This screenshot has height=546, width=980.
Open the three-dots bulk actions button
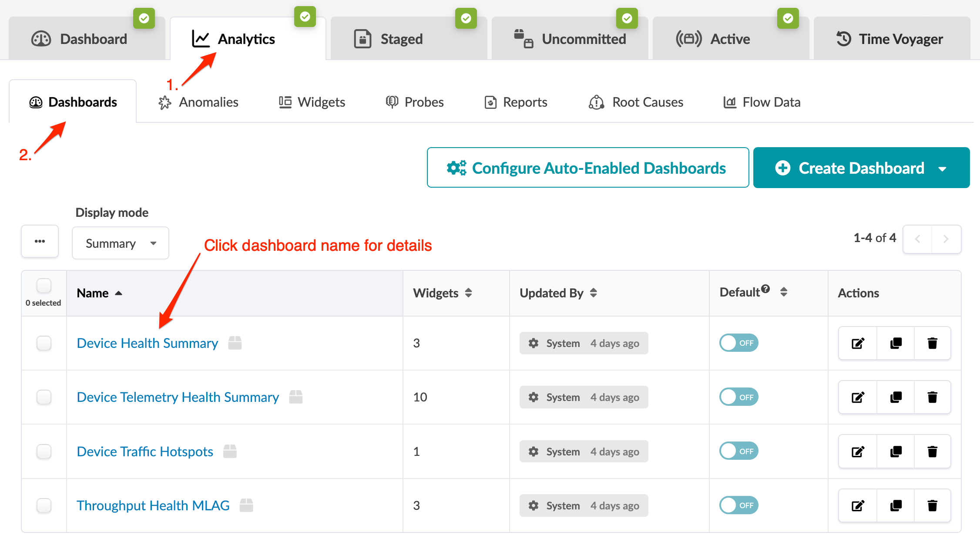pos(40,242)
